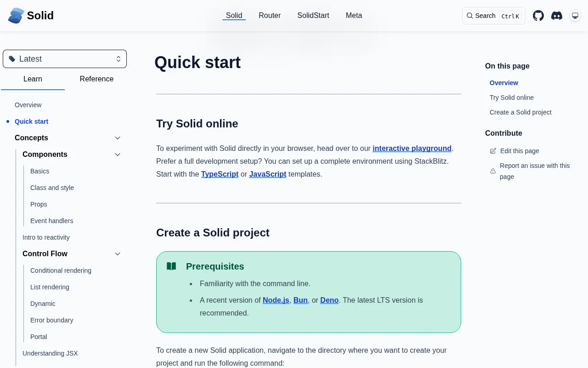588x368 pixels.
Task: Open Error boundary page
Action: [x=51, y=320]
